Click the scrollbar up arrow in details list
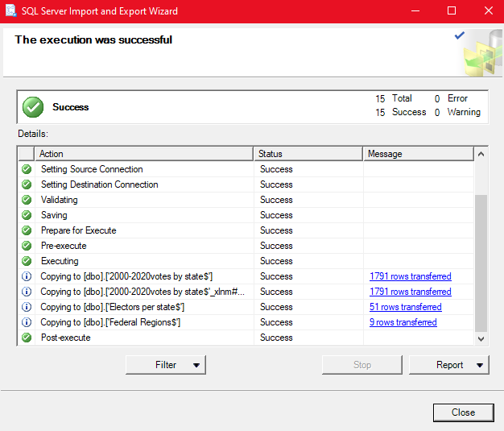The image size is (504, 431). point(481,154)
